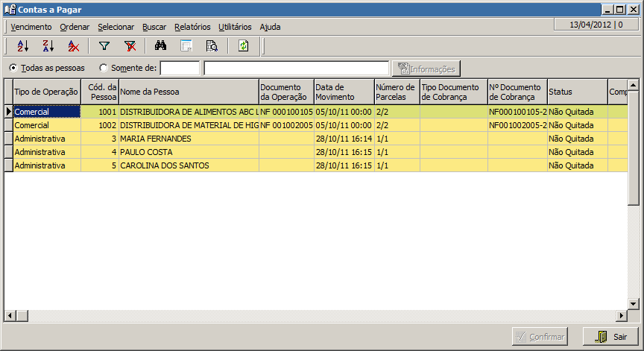Click the person code field after 'Somente de:'
This screenshot has width=644, height=351.
[x=180, y=69]
